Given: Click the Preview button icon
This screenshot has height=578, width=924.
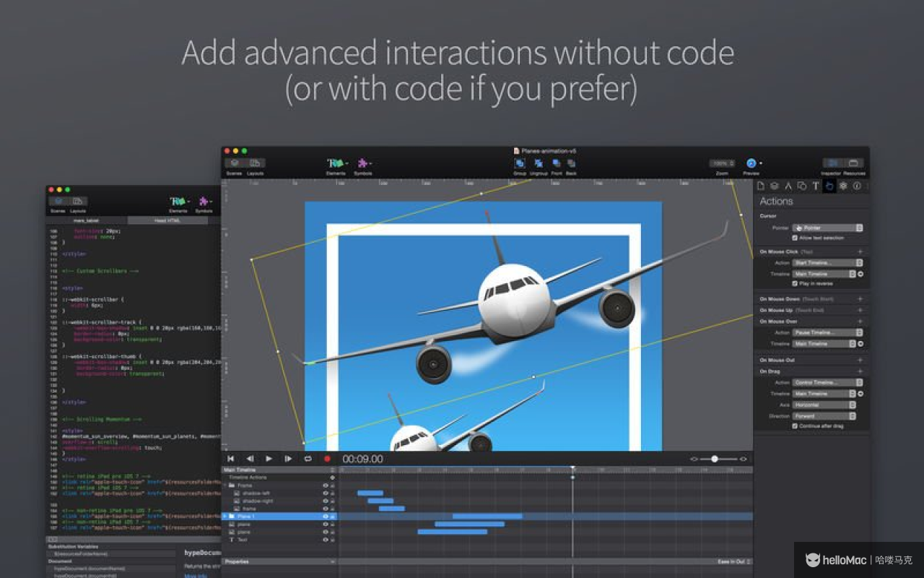Looking at the screenshot, I should tap(751, 163).
